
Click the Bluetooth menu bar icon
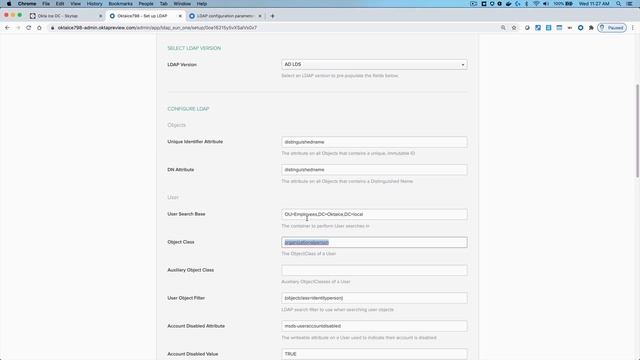tap(527, 4)
